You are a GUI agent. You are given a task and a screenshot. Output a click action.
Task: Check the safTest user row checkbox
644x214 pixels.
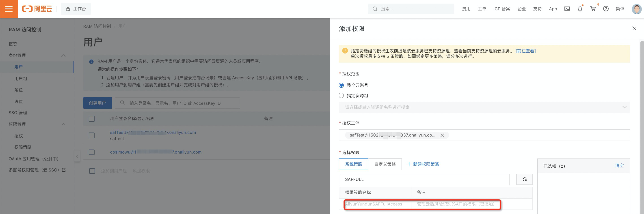point(92,136)
